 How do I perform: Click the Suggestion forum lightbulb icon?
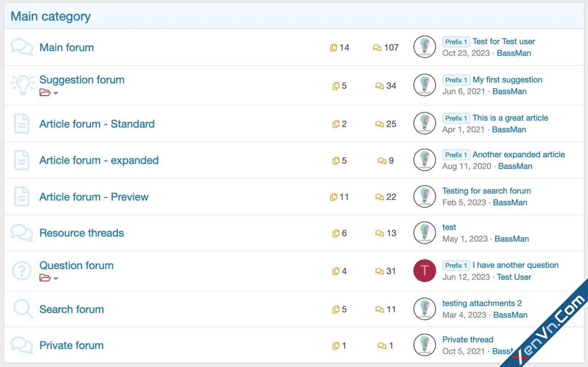23,85
